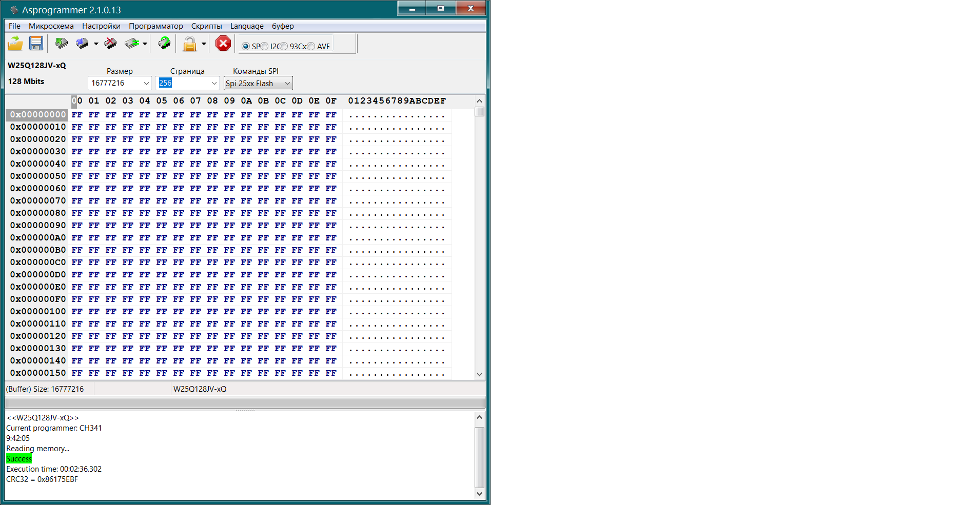Screen dimensions: 980x505
Task: Open dropdown arrow beside the padlock icon
Action: [x=204, y=44]
